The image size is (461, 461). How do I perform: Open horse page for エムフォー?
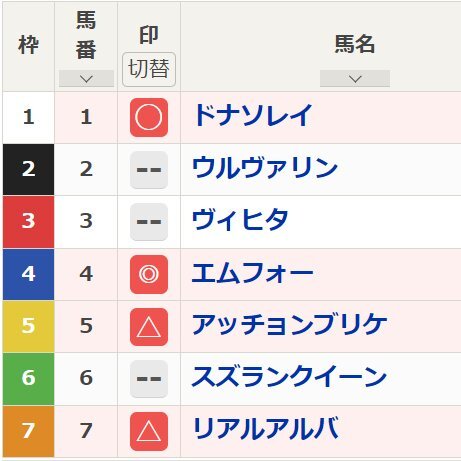click(253, 273)
